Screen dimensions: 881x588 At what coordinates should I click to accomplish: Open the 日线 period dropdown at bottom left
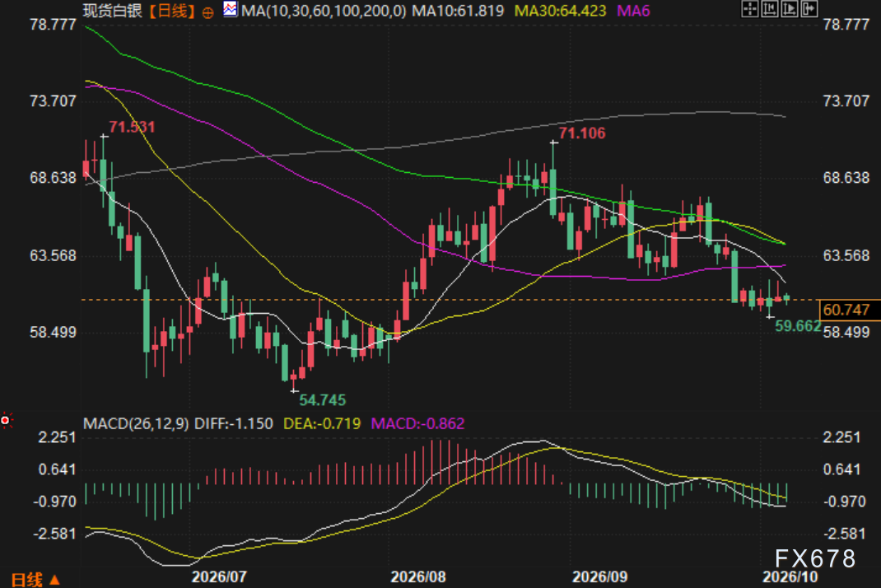pos(35,579)
